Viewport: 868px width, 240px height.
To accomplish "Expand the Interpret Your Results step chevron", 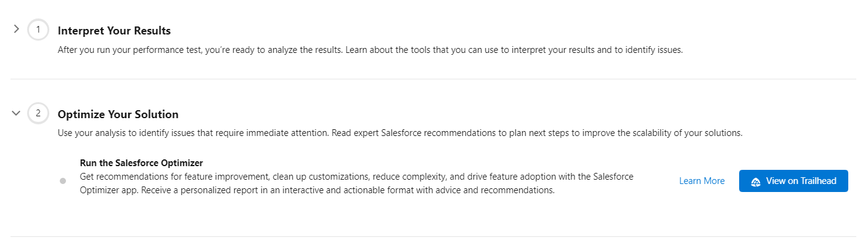I will pyautogui.click(x=17, y=29).
